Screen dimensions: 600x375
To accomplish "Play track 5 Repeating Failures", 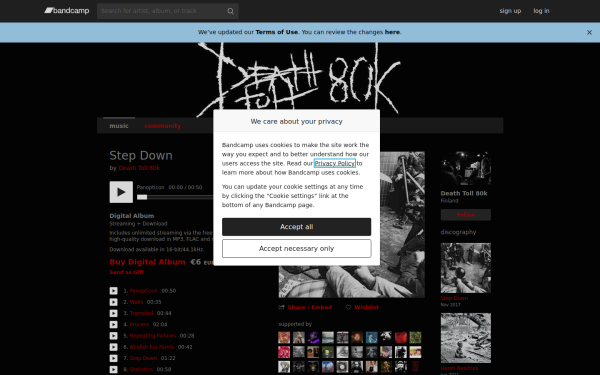I will 114,336.
